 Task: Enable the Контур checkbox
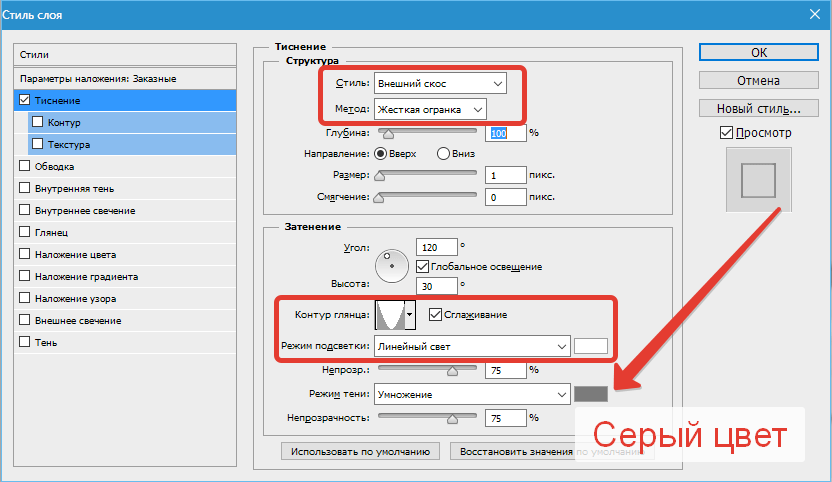click(38, 122)
